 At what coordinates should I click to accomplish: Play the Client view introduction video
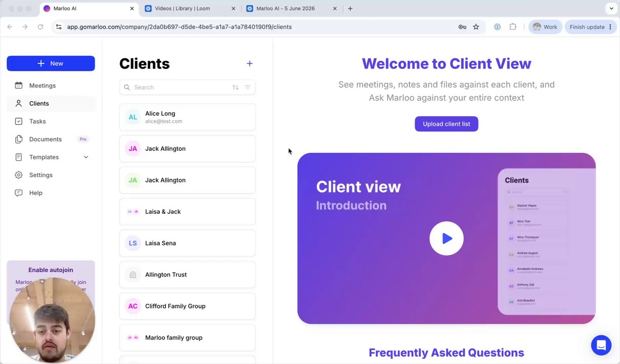pos(446,238)
